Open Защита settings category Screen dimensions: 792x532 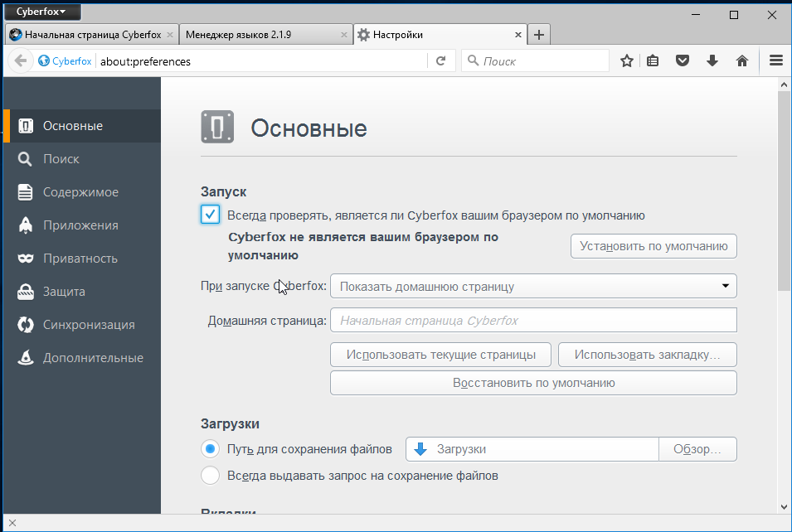(82, 292)
